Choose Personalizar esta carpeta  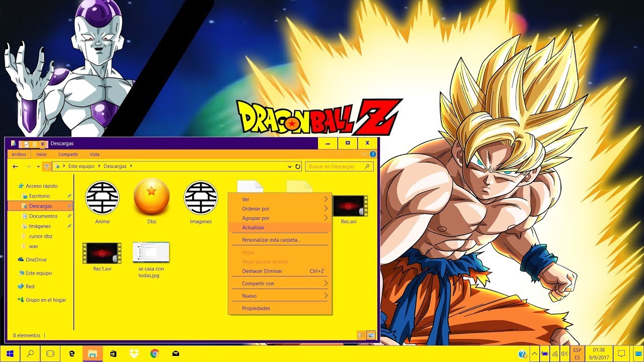(280, 240)
